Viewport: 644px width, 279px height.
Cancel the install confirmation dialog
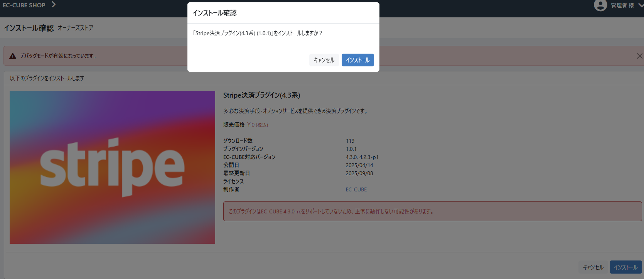324,60
